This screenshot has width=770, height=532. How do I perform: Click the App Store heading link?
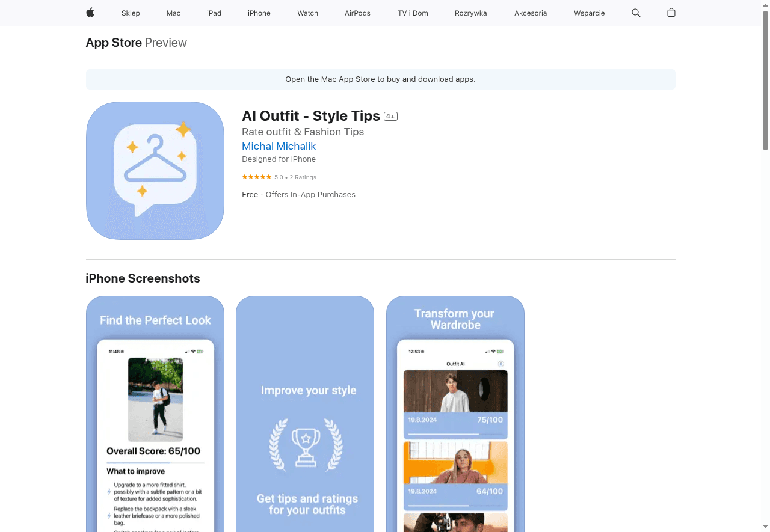pos(114,43)
